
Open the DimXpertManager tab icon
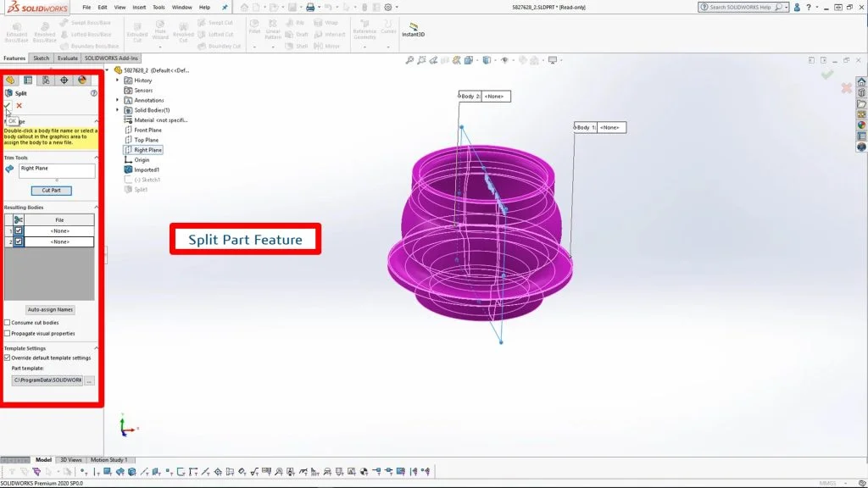(64, 80)
